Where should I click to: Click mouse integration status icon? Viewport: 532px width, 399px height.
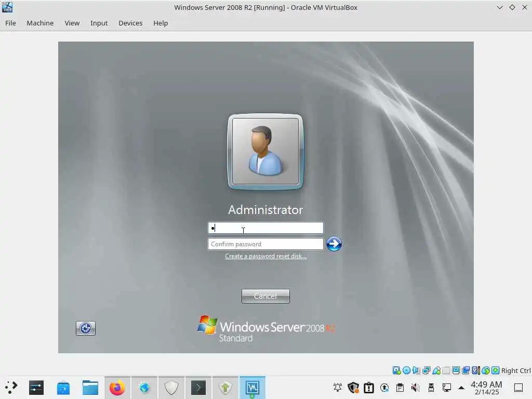(x=486, y=370)
